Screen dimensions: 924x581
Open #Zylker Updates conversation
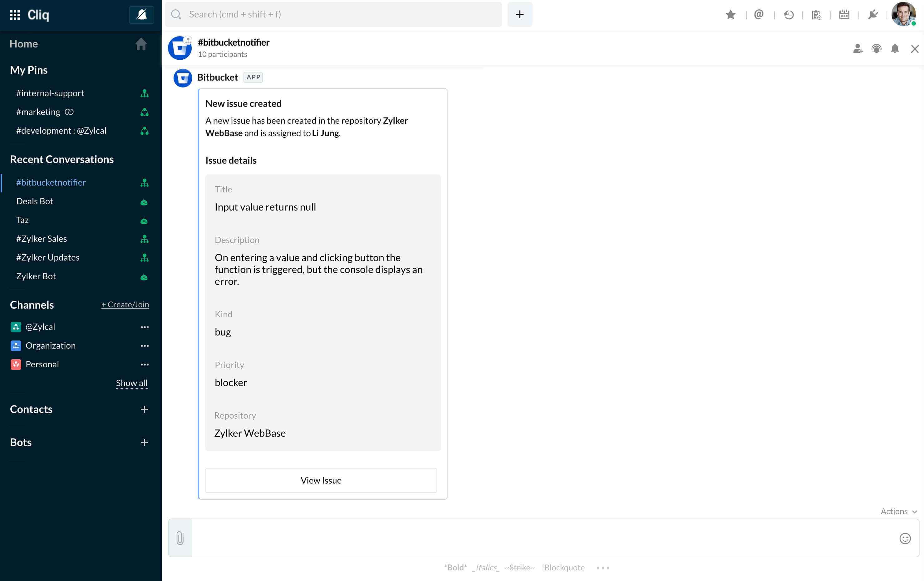(47, 257)
